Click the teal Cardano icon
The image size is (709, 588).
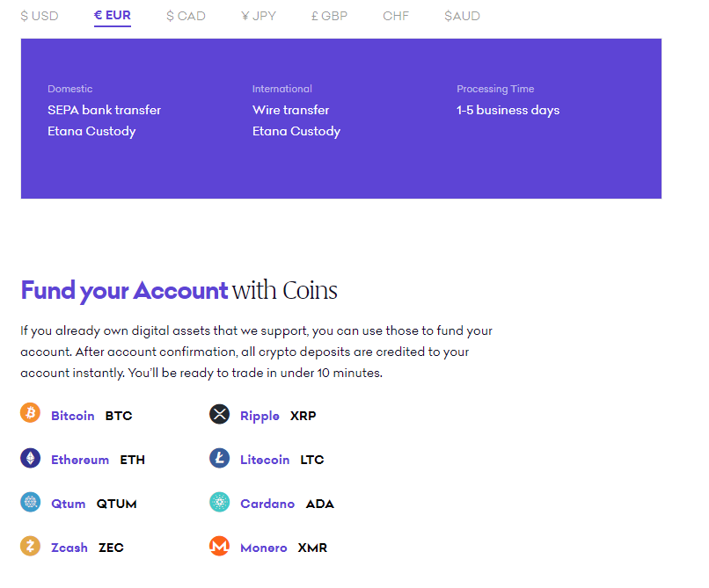pos(219,502)
